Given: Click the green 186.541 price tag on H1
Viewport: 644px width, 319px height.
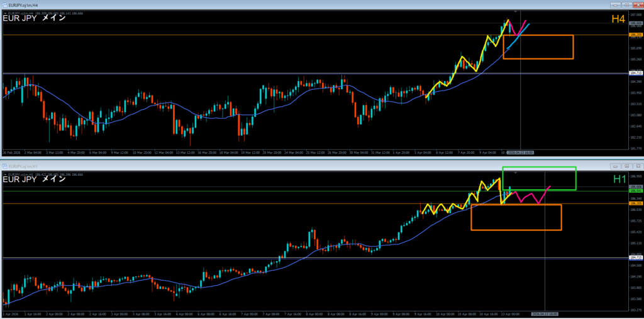Looking at the screenshot, I should tap(635, 191).
